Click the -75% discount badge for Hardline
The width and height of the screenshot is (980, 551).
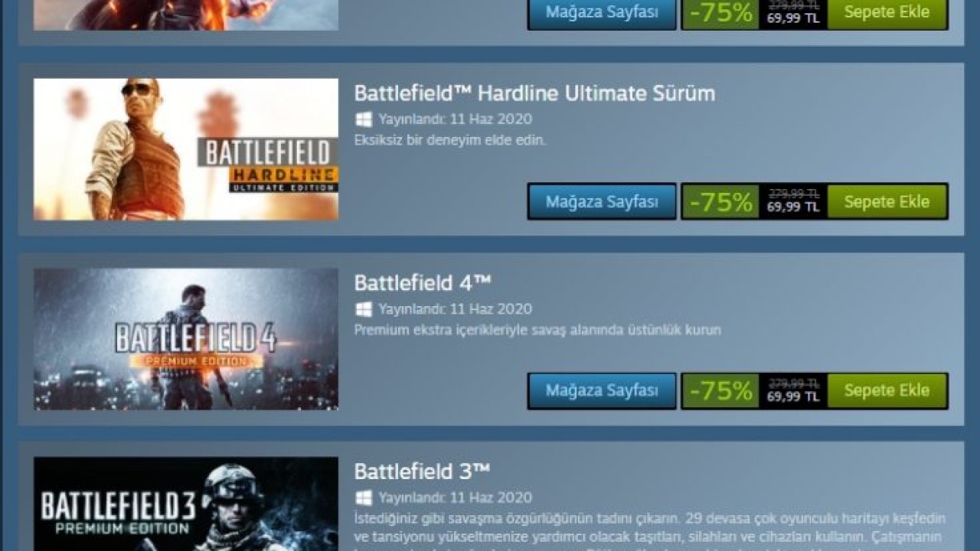720,202
